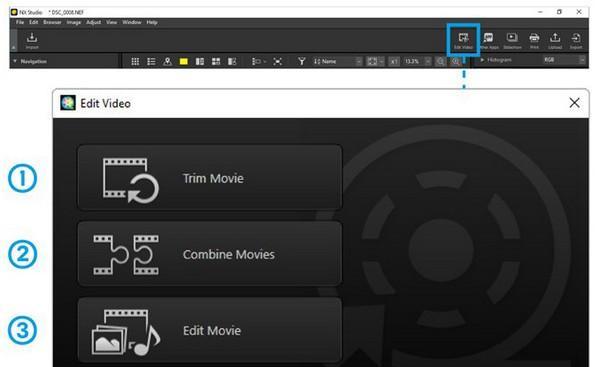600x367 pixels.
Task: Switch to thumbnail list view
Action: click(151, 61)
